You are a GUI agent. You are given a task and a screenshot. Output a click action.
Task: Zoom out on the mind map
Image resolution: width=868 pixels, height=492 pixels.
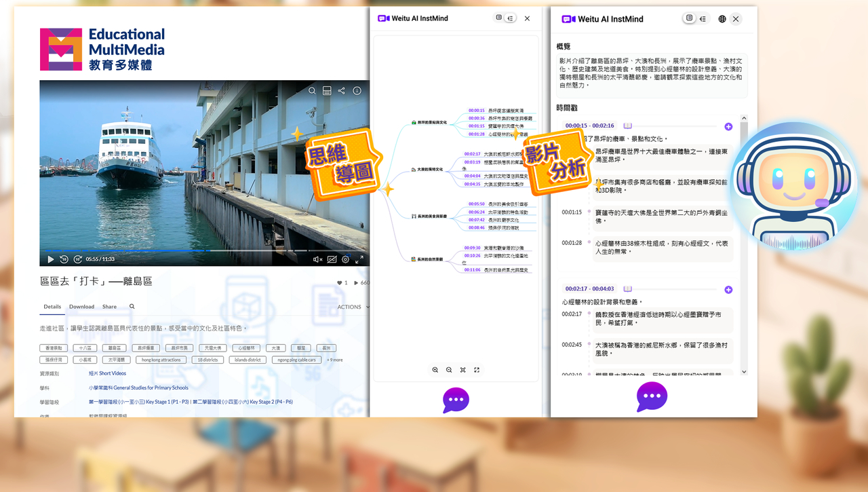pos(449,370)
